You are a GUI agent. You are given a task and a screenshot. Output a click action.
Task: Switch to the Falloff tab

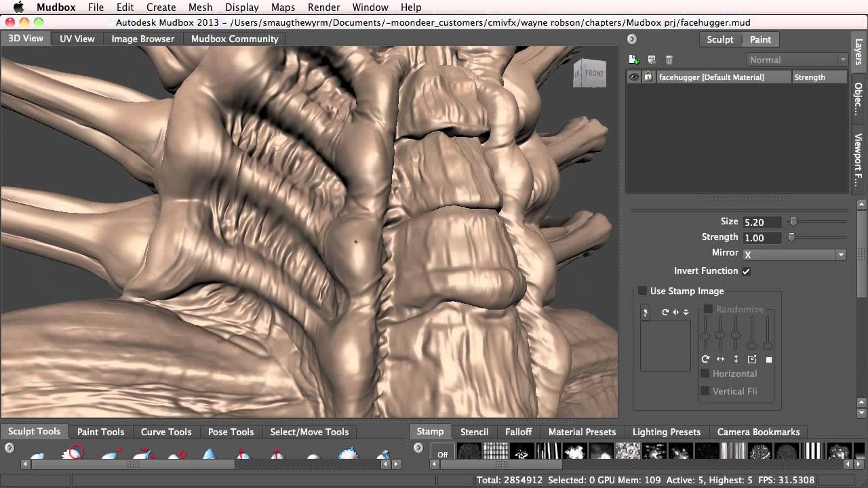click(519, 432)
